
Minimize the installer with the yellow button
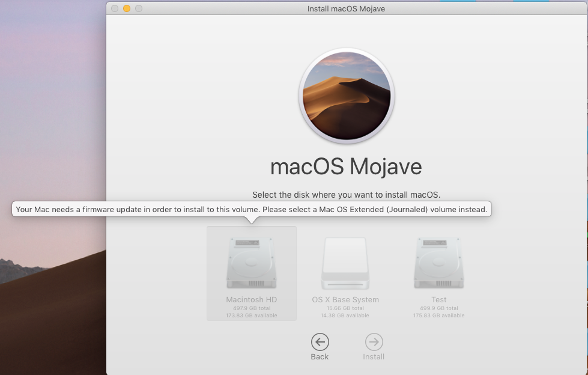[x=127, y=8]
